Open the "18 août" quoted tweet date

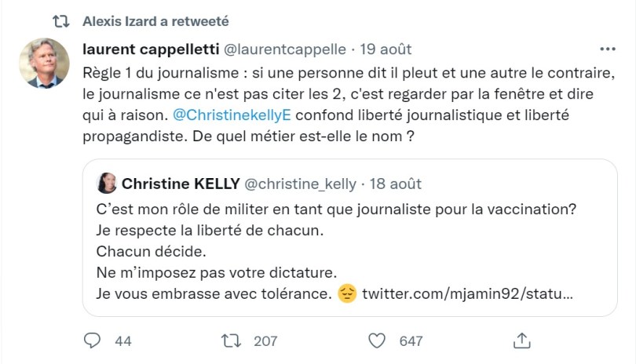point(396,184)
